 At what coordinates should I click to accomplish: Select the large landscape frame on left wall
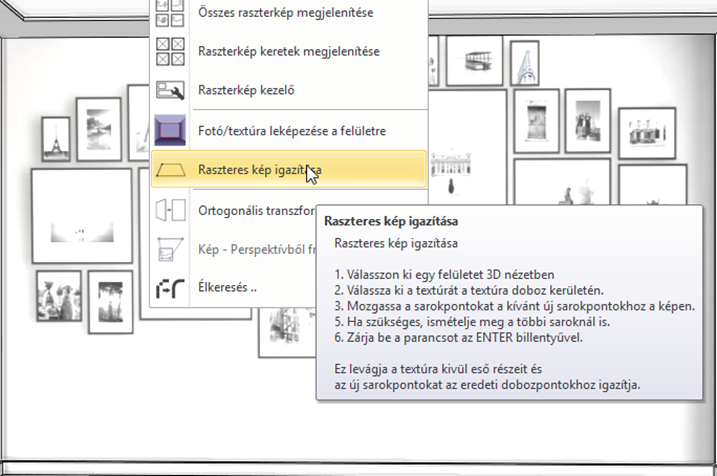81,214
